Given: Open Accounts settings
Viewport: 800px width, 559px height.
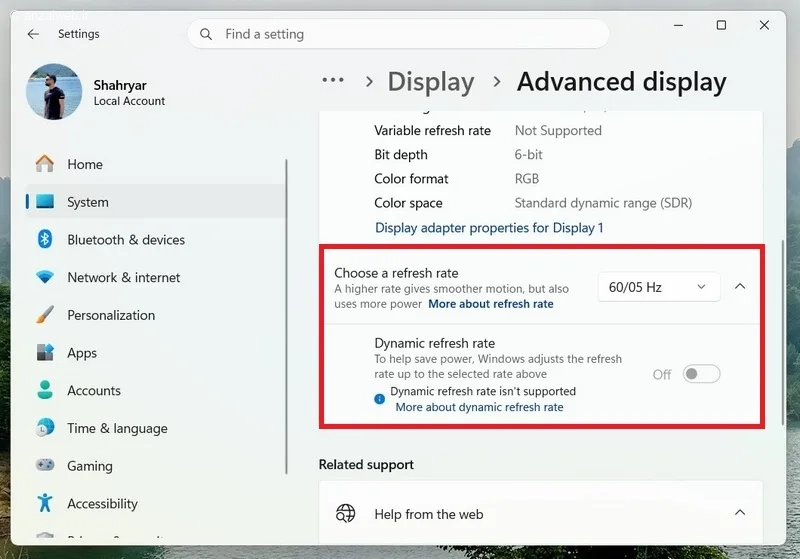Looking at the screenshot, I should (x=156, y=391).
